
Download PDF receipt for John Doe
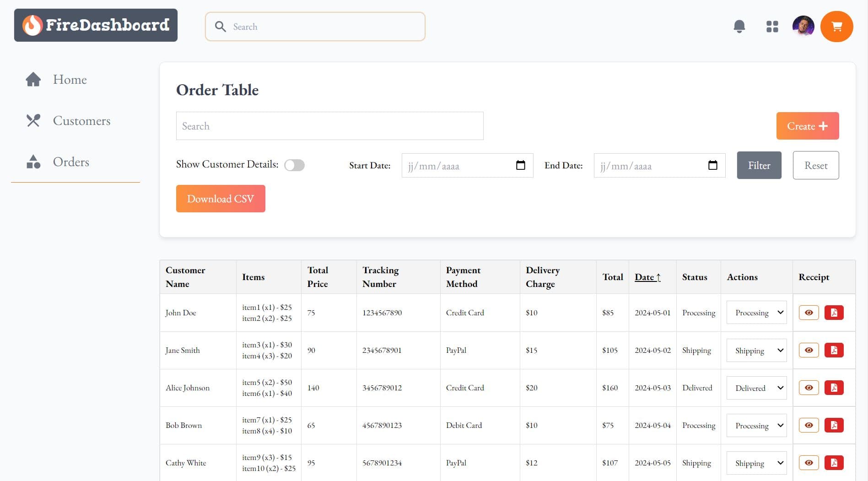(834, 313)
